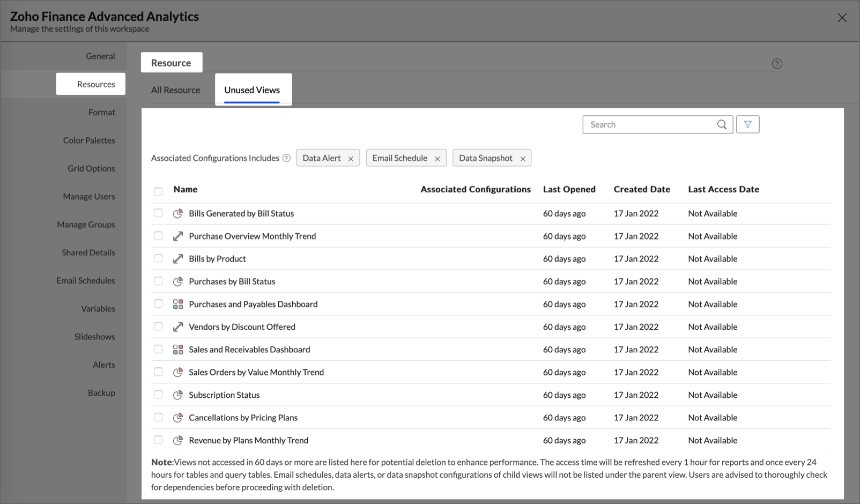Open the help question mark icon
860x504 pixels.
point(777,64)
